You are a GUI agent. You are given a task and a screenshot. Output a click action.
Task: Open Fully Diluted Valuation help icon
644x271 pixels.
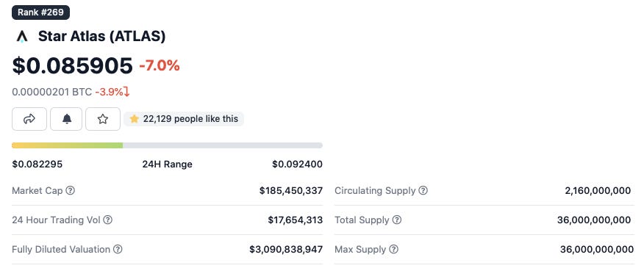point(118,249)
